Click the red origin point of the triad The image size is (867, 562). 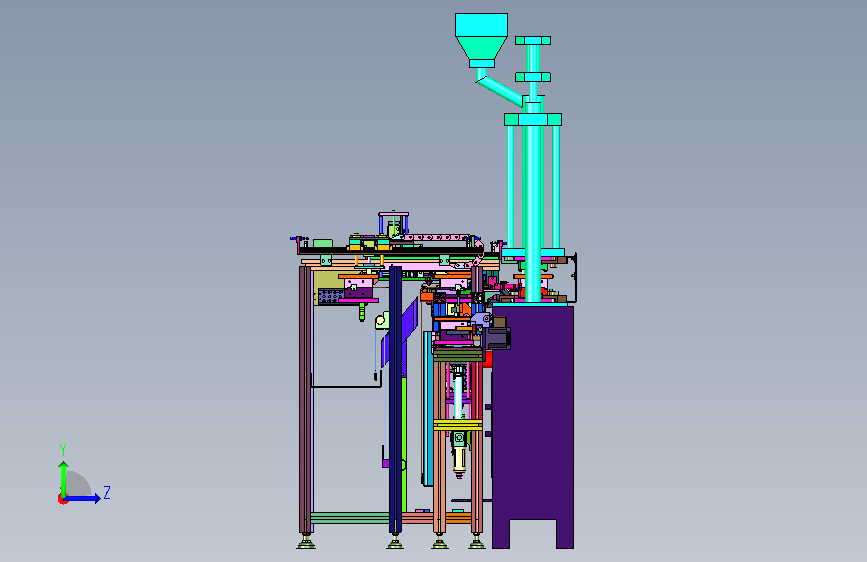62,499
